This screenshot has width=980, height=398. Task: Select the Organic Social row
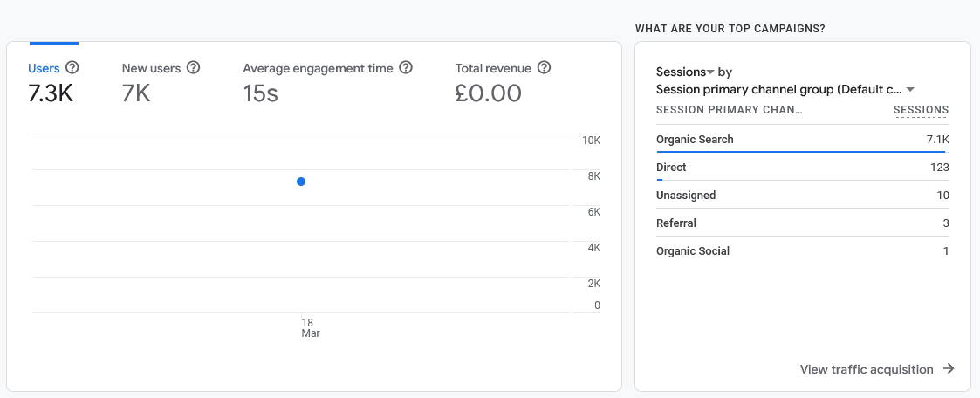(803, 251)
